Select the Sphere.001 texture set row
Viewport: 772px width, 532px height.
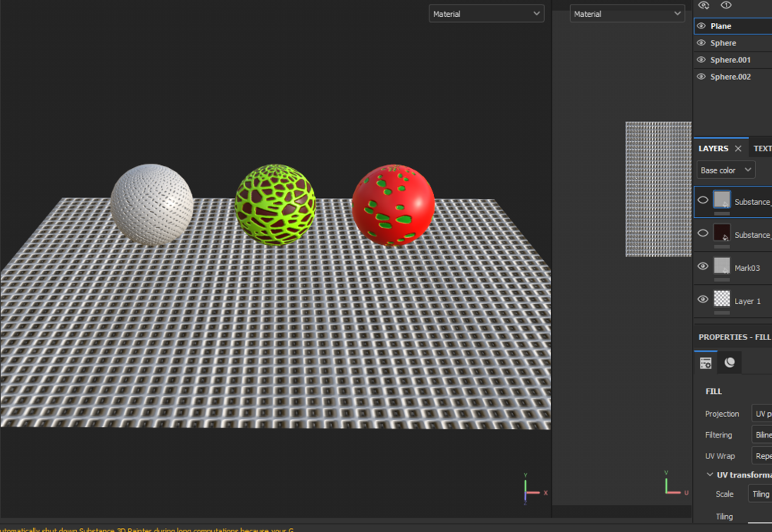[733, 60]
